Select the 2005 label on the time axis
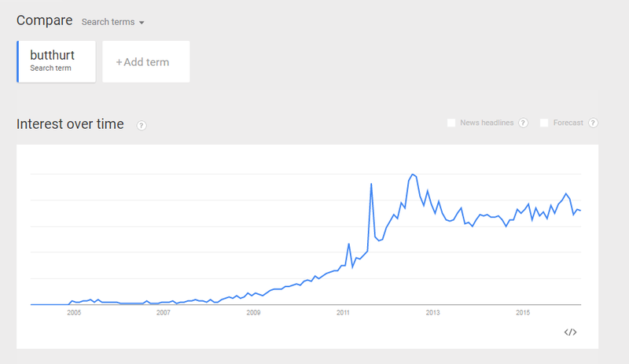This screenshot has width=629, height=364. coord(74,313)
